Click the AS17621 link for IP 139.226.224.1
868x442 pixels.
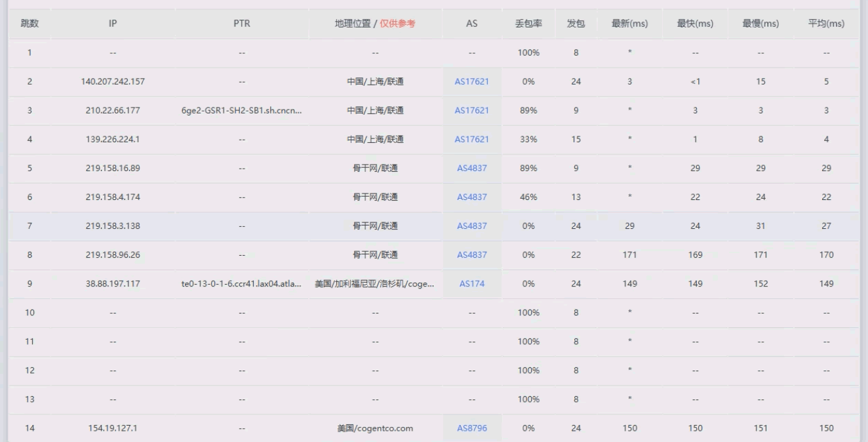[x=471, y=140]
